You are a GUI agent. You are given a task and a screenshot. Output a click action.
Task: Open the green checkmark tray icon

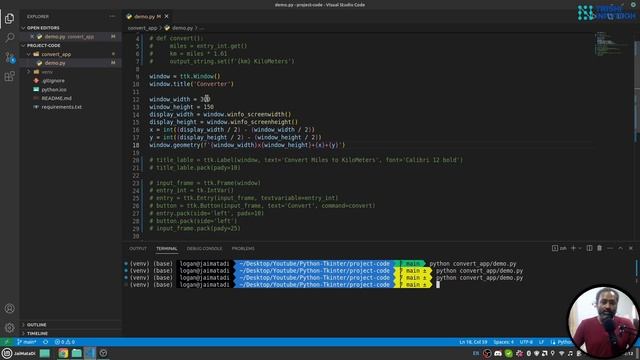tap(509, 353)
